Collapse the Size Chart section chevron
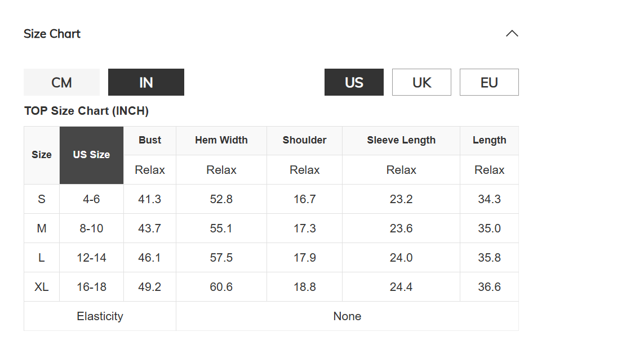 512,34
